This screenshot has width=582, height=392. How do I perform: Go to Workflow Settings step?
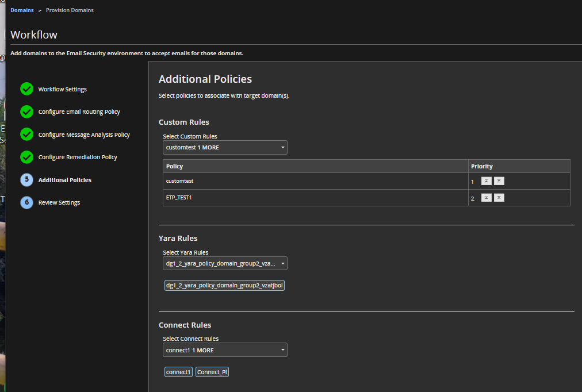(x=62, y=89)
